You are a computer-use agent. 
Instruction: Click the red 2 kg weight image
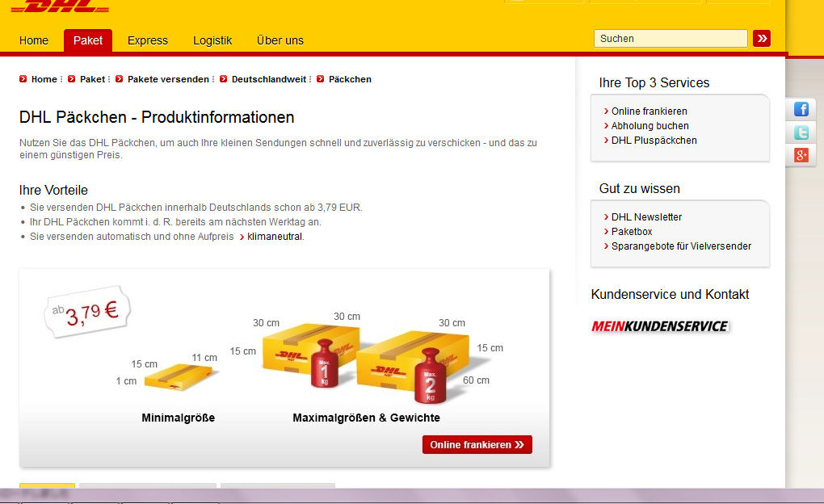pos(430,376)
